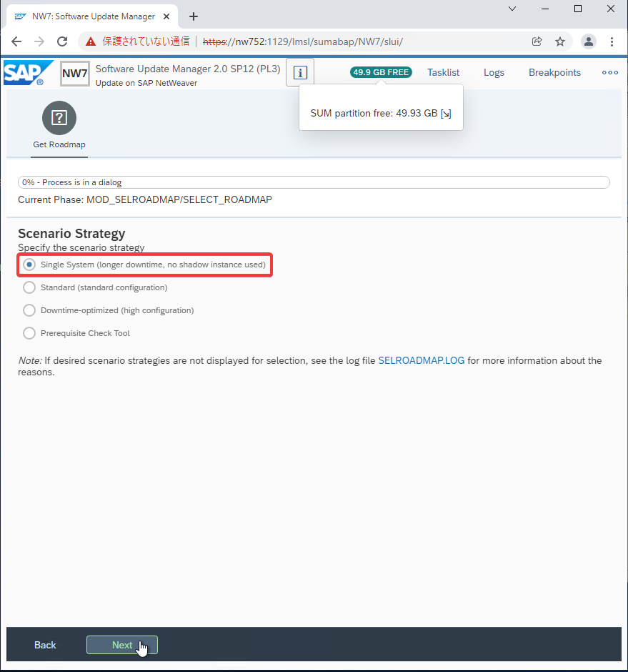Click the 0% progress bar
Image resolution: width=628 pixels, height=672 pixels.
point(314,182)
